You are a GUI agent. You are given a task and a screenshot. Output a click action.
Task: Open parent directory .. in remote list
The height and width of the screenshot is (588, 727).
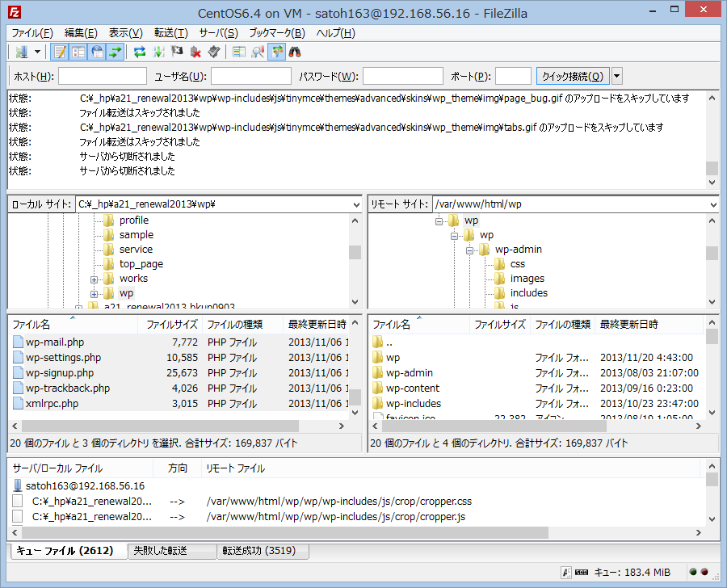coord(538,342)
